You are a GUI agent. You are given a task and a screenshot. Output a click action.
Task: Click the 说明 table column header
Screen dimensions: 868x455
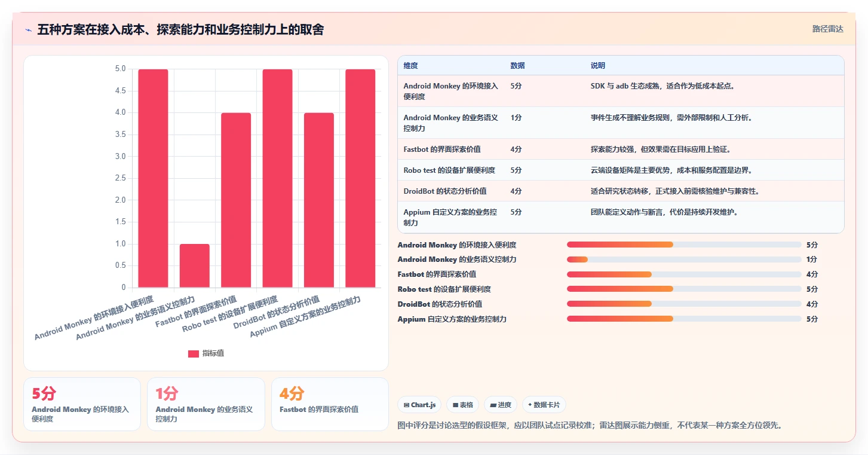tap(598, 65)
